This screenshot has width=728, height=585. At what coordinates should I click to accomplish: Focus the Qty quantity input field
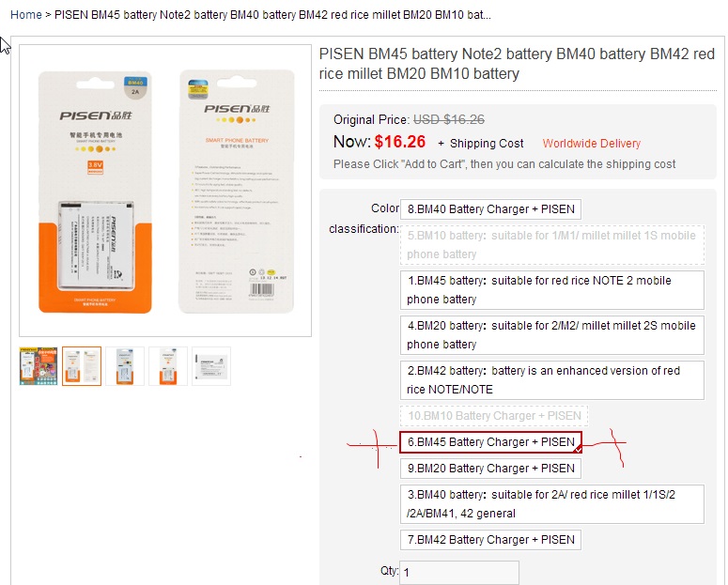459,573
